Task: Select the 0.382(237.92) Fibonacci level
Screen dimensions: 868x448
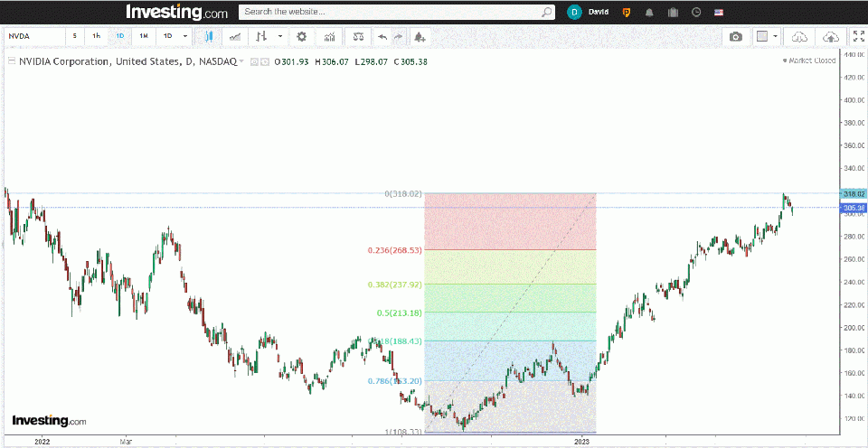Action: (x=395, y=285)
